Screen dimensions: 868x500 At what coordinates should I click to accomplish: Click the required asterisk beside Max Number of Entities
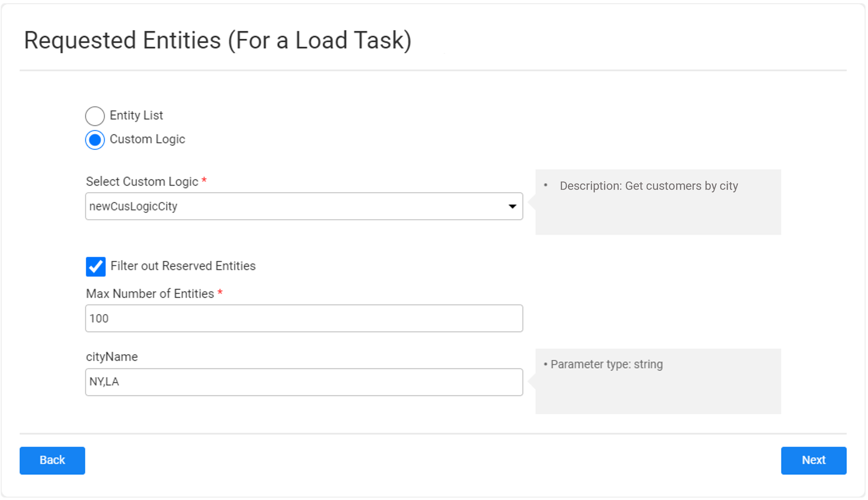coord(220,293)
